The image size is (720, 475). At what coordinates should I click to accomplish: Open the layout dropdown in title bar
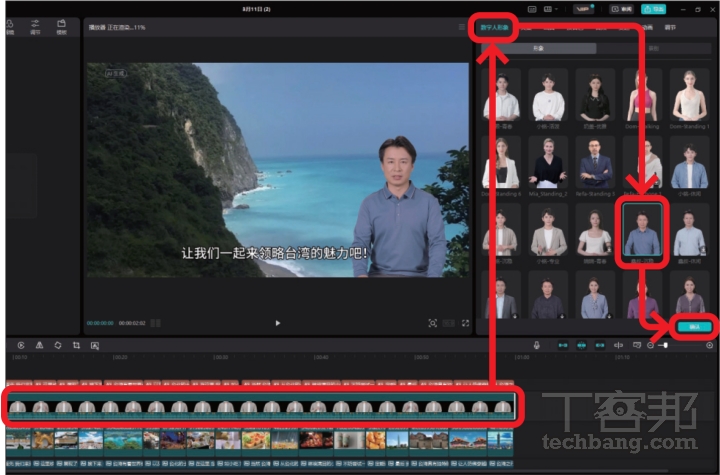coord(550,9)
